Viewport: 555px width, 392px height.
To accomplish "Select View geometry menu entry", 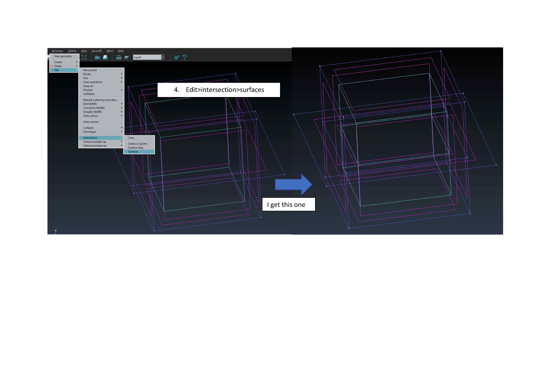I will pyautogui.click(x=64, y=56).
